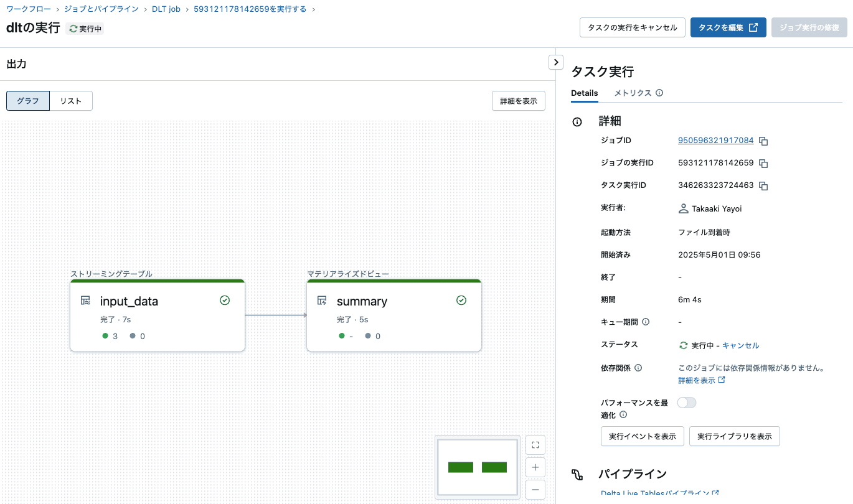Click the copy icon next to ジョブID
The image size is (853, 504).
763,141
